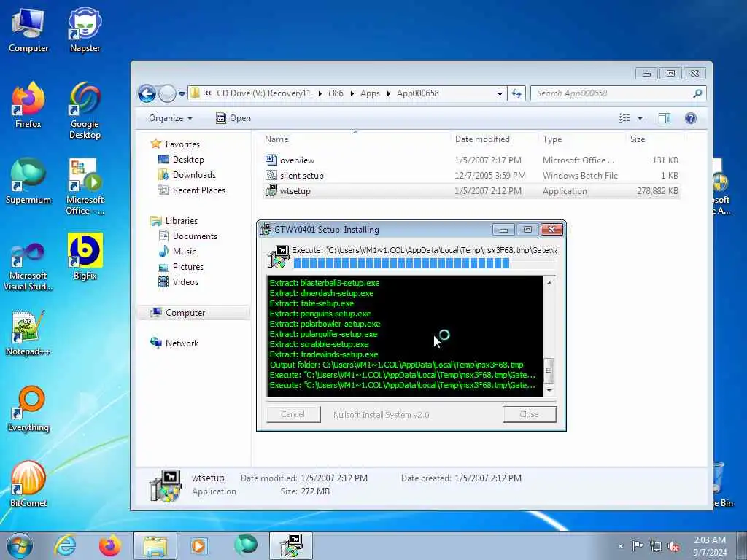Select Network in navigation pane
747x560 pixels.
(182, 343)
